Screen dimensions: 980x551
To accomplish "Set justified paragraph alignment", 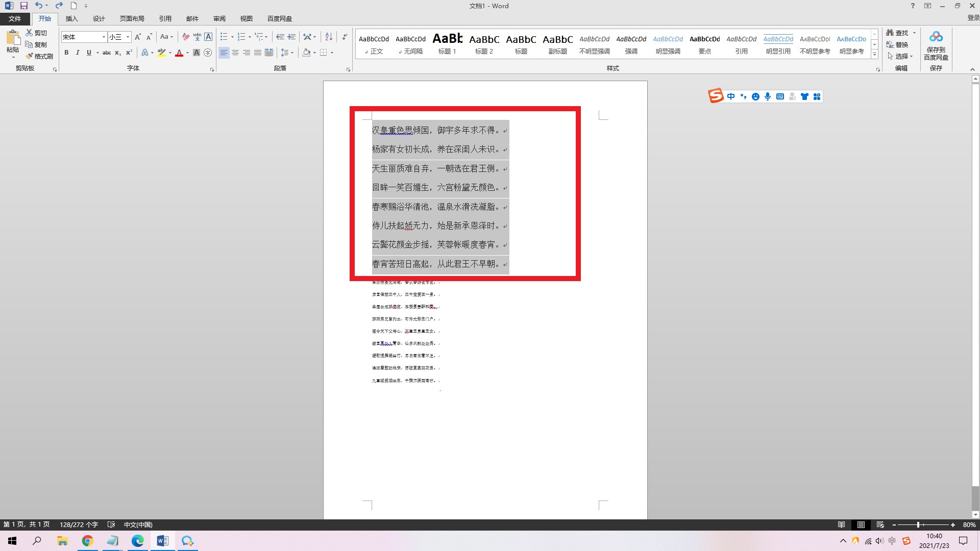I will click(x=258, y=53).
